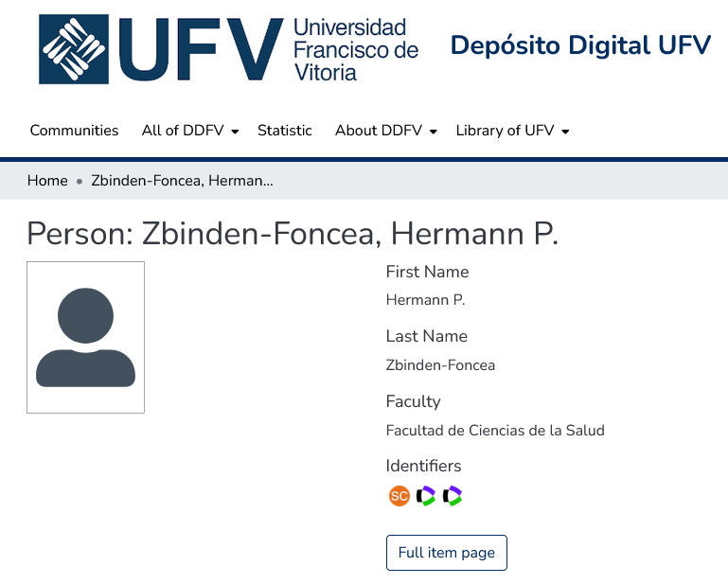Navigate to Home via breadcrumb

point(47,181)
